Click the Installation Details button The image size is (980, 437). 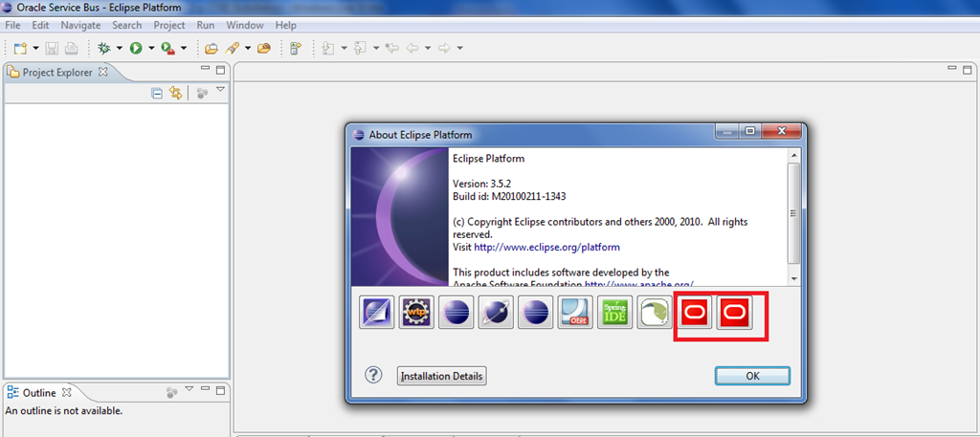(x=442, y=376)
